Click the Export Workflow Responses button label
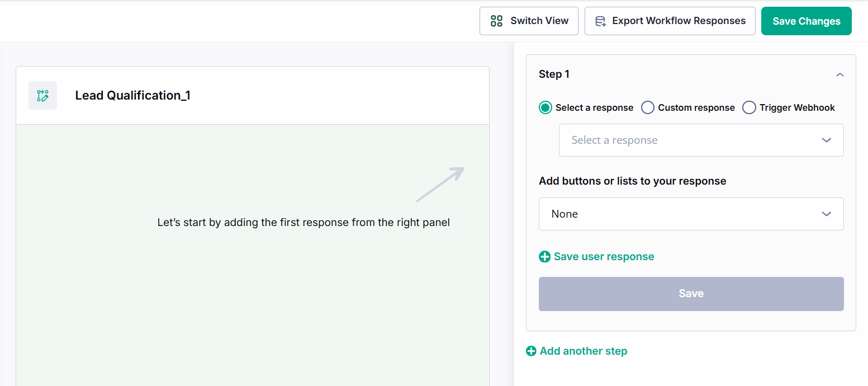Screen dimensions: 868x386 [x=679, y=21]
